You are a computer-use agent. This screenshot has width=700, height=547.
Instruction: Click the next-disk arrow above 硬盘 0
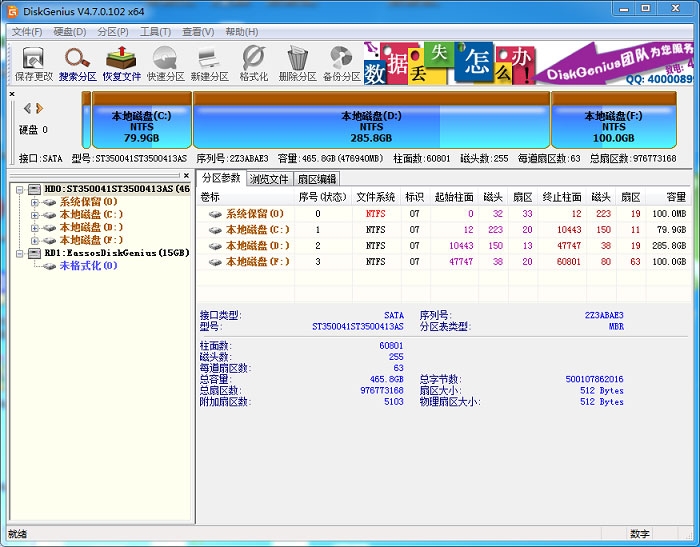[x=40, y=108]
